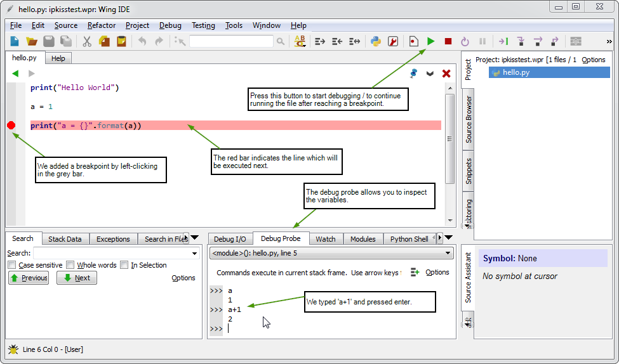This screenshot has height=364, width=619.
Task: Click the green Start/Continue debugging button
Action: click(x=430, y=42)
